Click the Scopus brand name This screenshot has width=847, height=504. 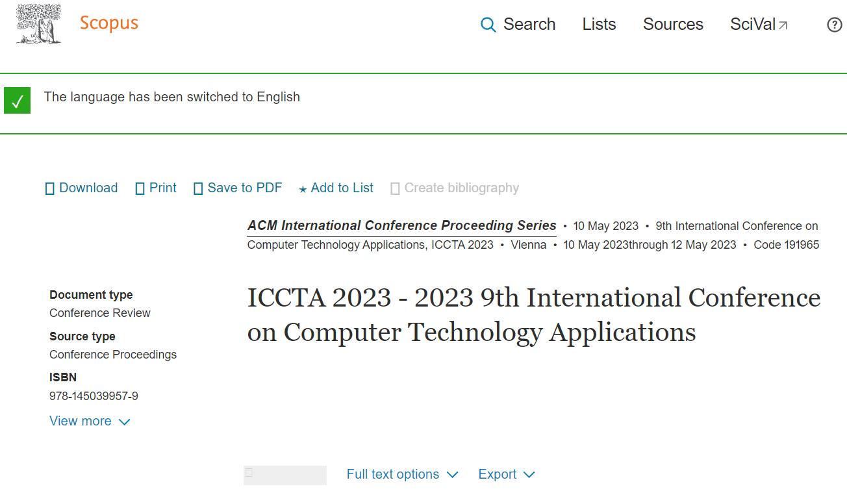pyautogui.click(x=109, y=23)
